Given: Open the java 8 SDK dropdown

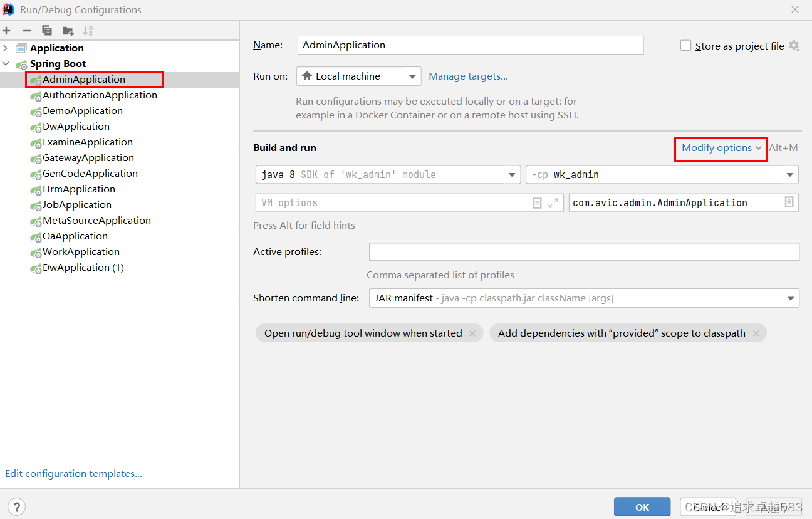Looking at the screenshot, I should [388, 175].
